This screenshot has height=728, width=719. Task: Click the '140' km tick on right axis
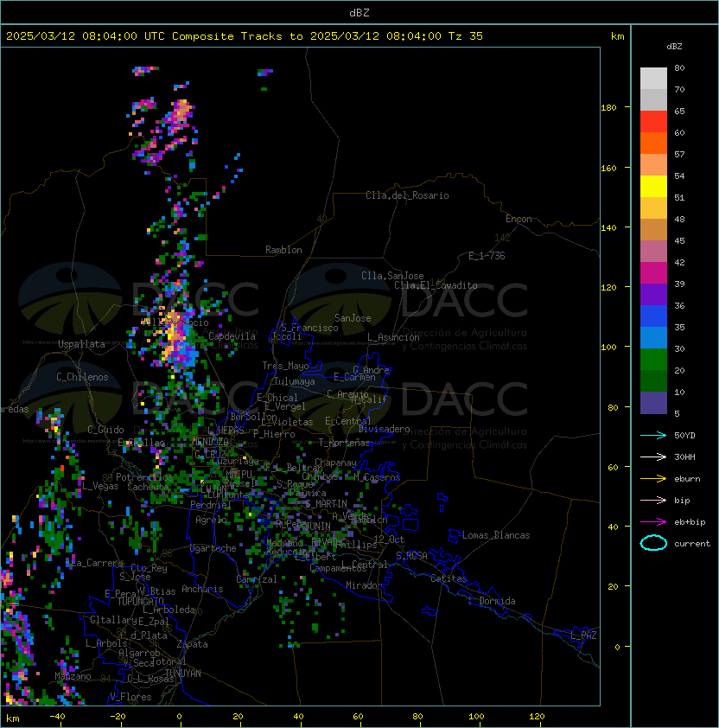[608, 227]
